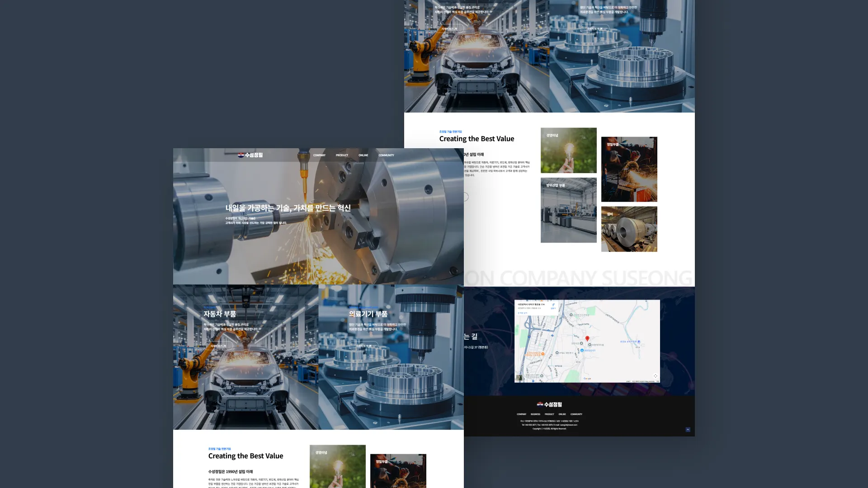Click the footer PRODUCT link
The height and width of the screenshot is (488, 868).
coord(549,414)
